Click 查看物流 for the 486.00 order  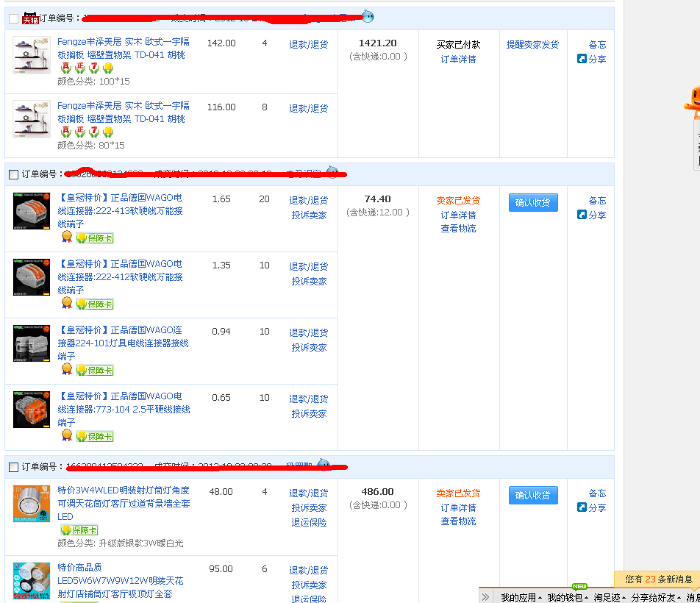[459, 521]
